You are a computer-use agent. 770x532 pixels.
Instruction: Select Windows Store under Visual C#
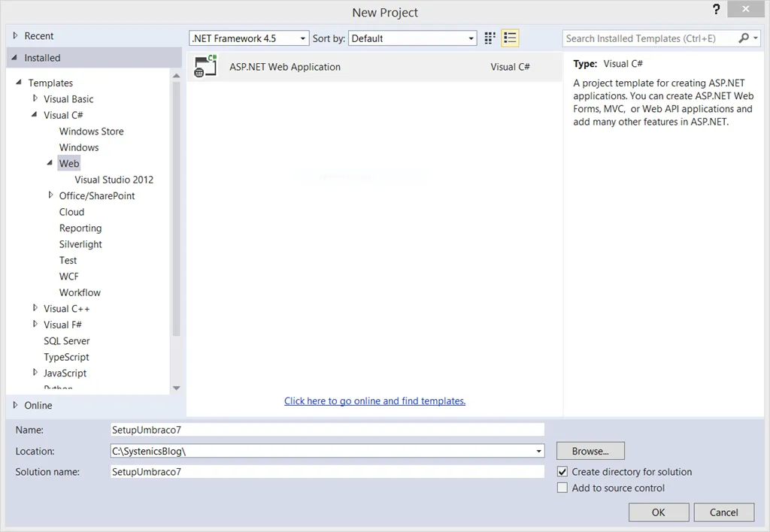[91, 131]
